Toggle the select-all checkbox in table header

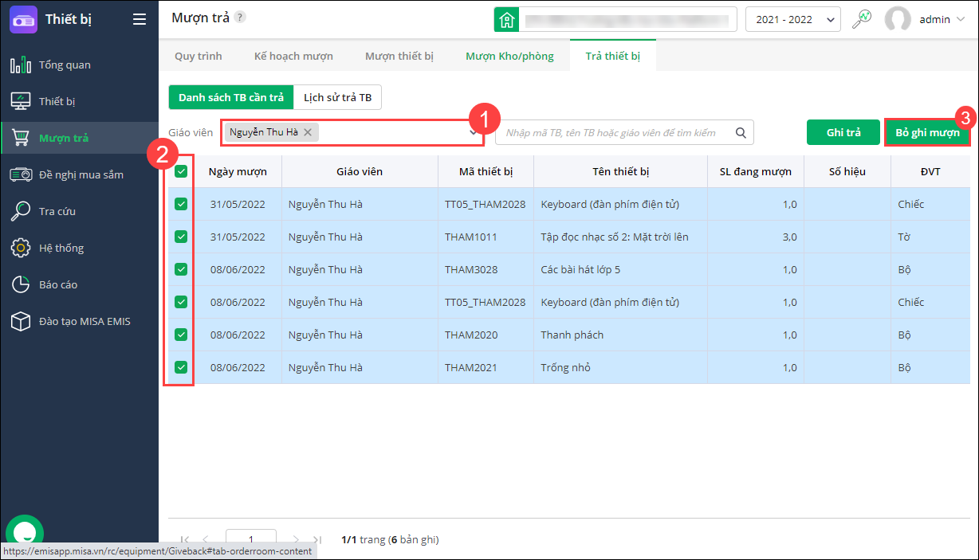pos(181,171)
